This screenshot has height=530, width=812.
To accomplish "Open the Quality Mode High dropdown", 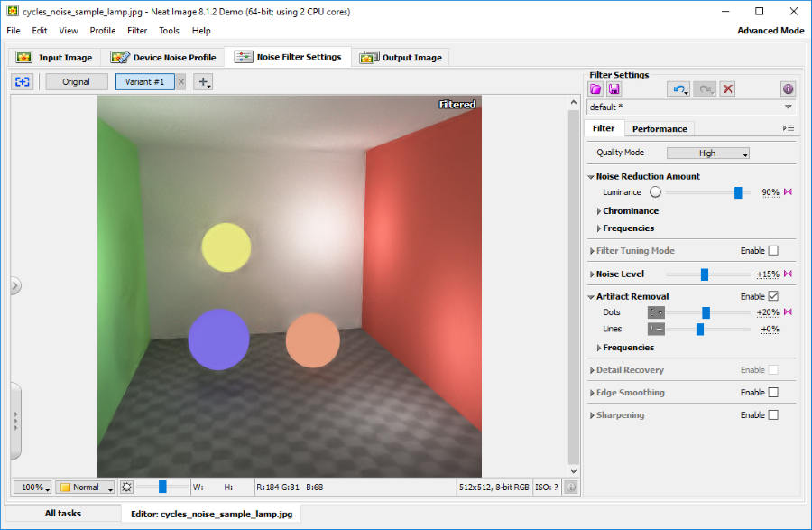I will tap(708, 153).
